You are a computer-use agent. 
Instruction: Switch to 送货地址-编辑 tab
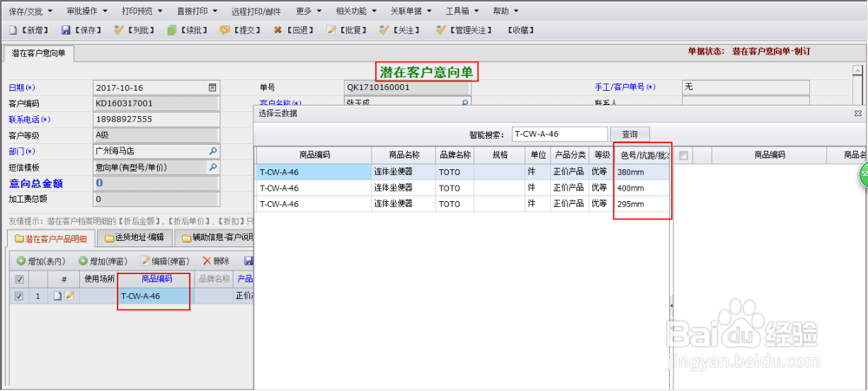tap(135, 238)
